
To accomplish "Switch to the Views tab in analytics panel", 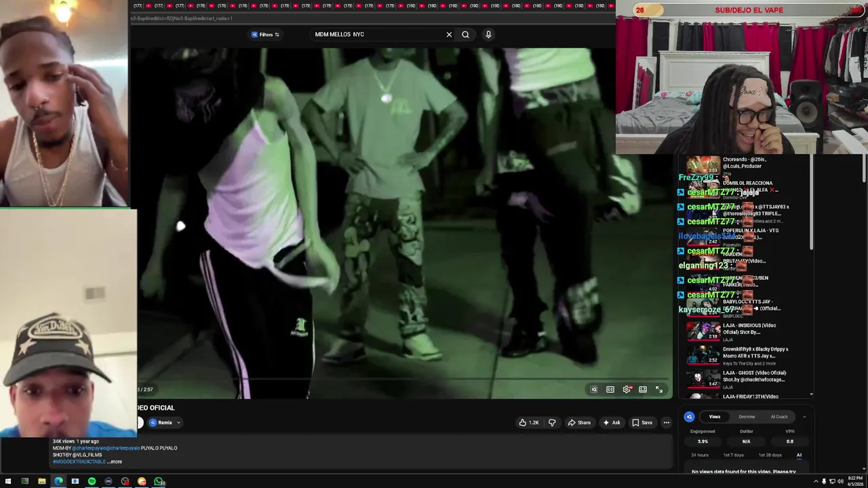I will [715, 417].
